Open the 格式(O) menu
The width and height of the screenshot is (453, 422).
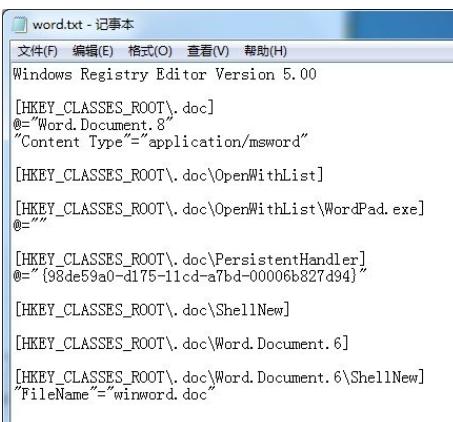(150, 51)
